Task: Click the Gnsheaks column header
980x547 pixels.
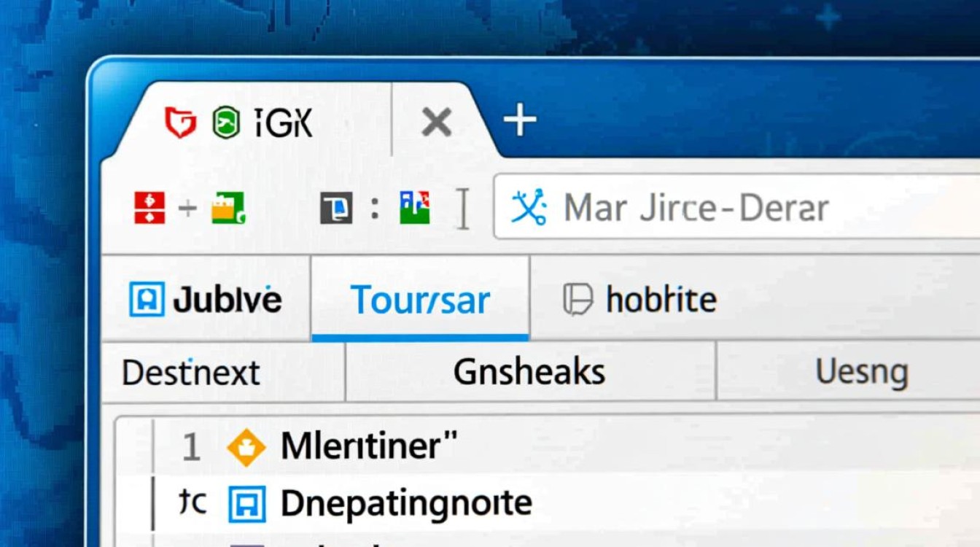Action: pos(529,372)
